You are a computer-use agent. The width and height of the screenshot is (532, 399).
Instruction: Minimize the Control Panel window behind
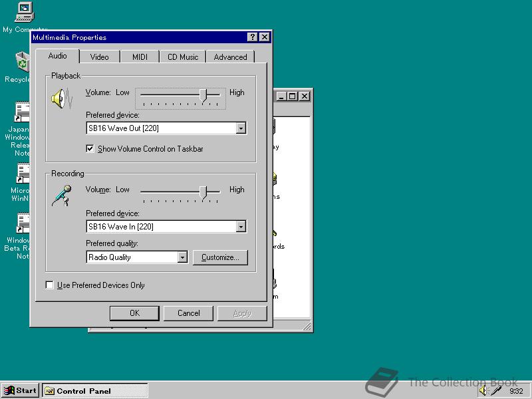282,96
